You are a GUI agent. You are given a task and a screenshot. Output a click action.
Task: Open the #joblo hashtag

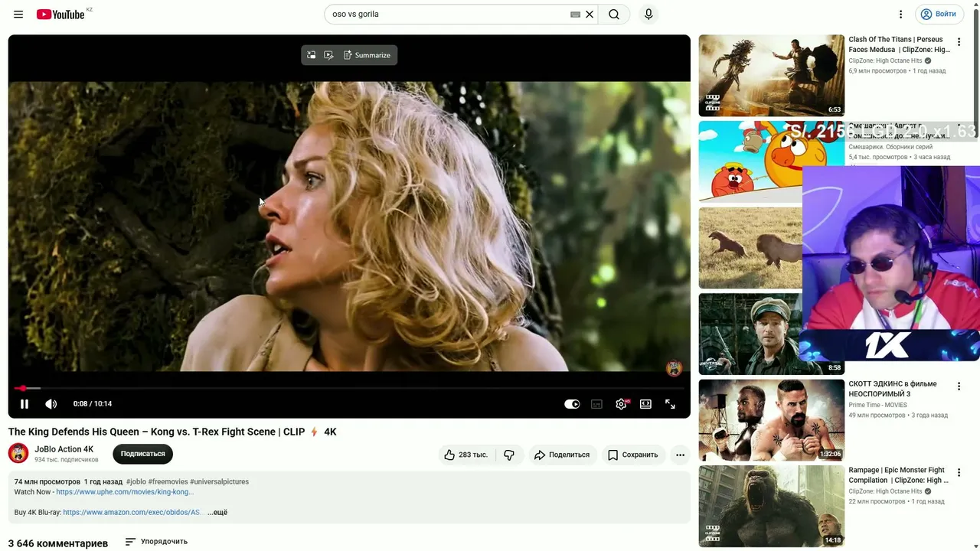136,482
